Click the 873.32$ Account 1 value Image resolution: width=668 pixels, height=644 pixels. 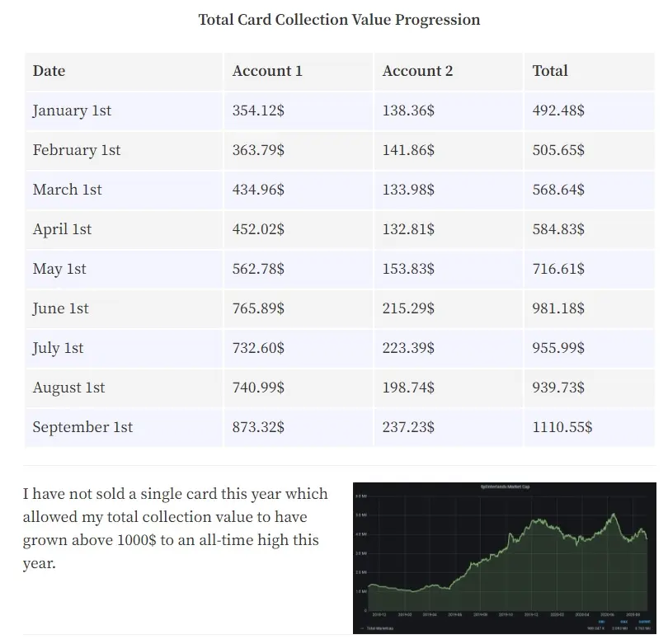click(x=258, y=427)
